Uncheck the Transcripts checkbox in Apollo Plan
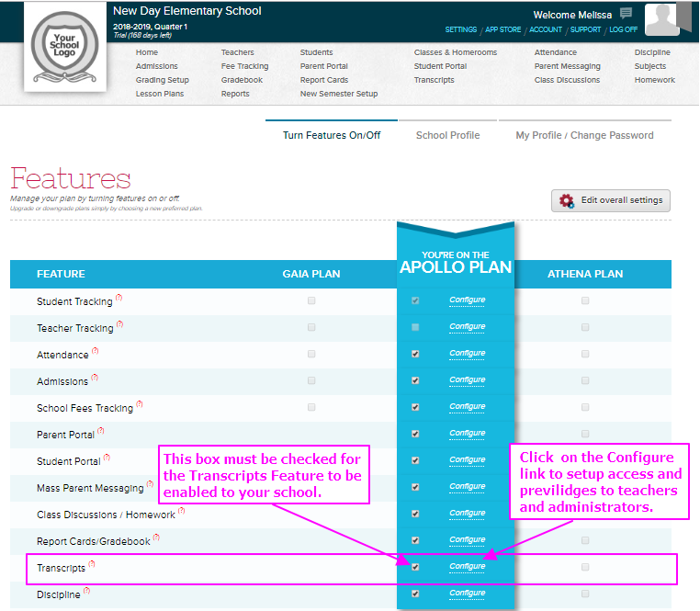 click(415, 567)
